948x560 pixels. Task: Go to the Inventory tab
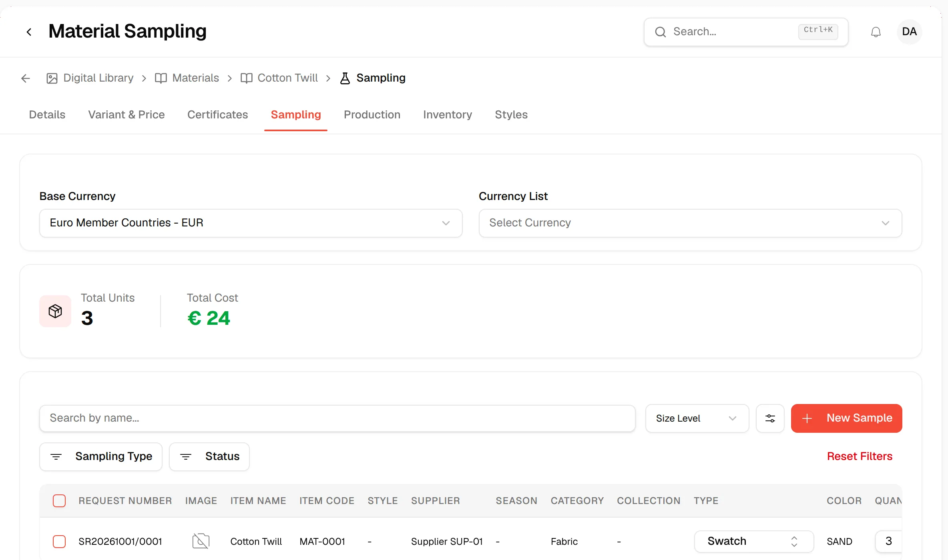click(448, 115)
